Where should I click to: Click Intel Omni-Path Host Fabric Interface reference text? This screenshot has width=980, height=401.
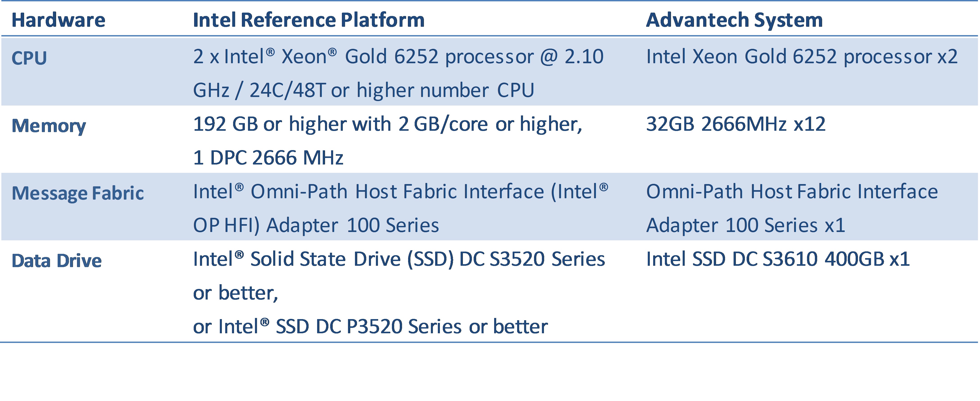[x=401, y=191]
